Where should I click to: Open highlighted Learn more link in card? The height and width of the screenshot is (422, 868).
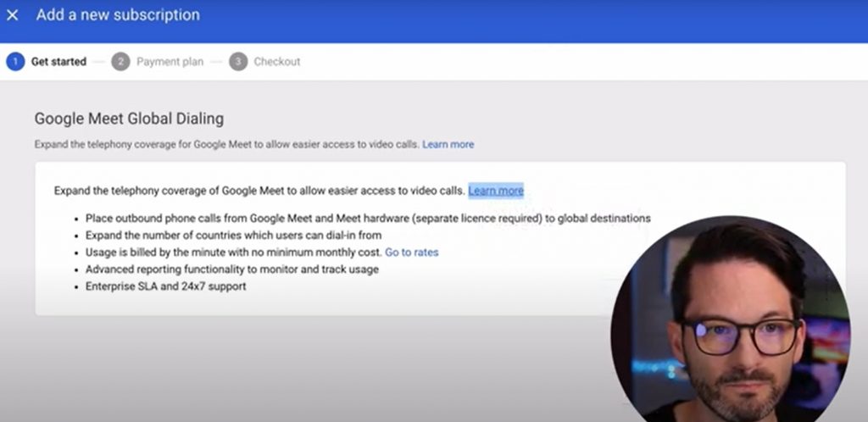click(495, 191)
